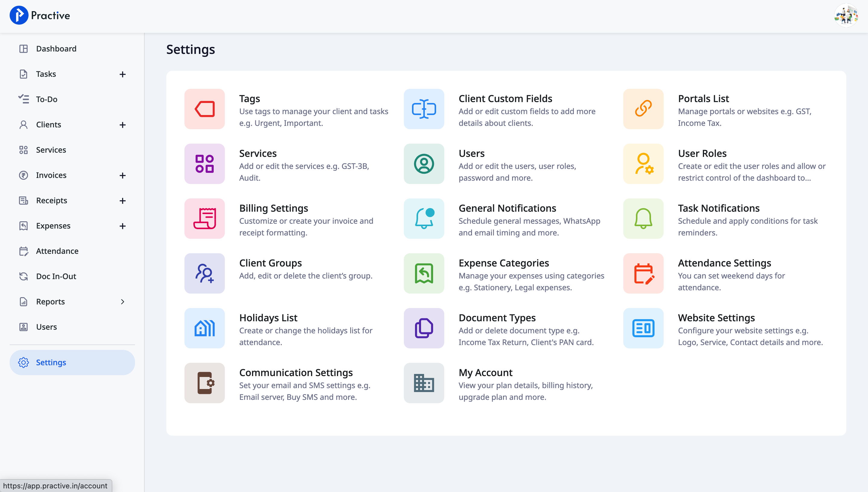
Task: Select the Attendance Settings calendar icon
Action: (x=643, y=273)
